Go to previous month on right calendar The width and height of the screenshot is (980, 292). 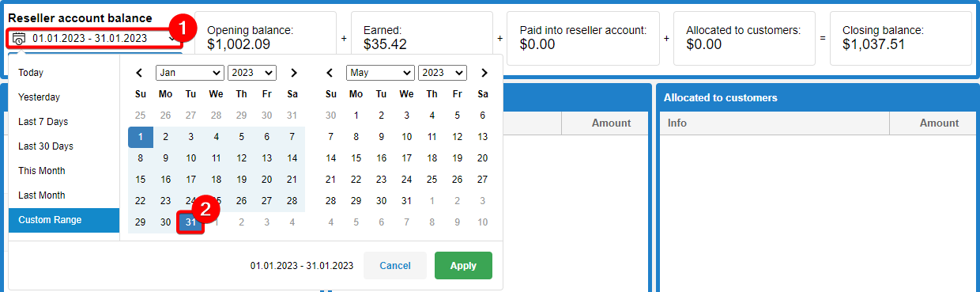coord(330,73)
